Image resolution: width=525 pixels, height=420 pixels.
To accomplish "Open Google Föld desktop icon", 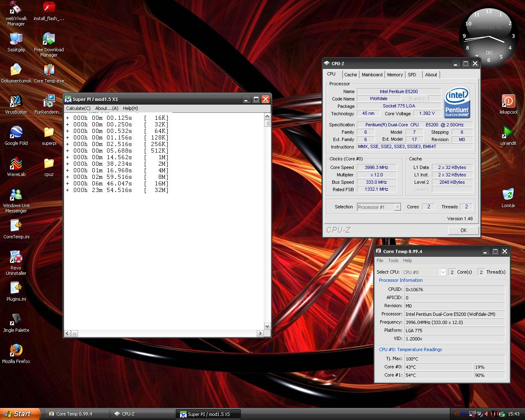I will point(16,136).
